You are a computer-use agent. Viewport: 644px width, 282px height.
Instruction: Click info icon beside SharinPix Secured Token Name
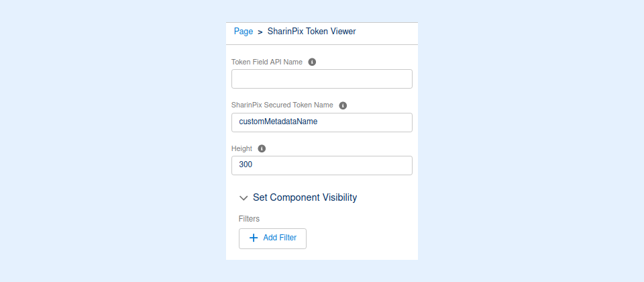(343, 105)
